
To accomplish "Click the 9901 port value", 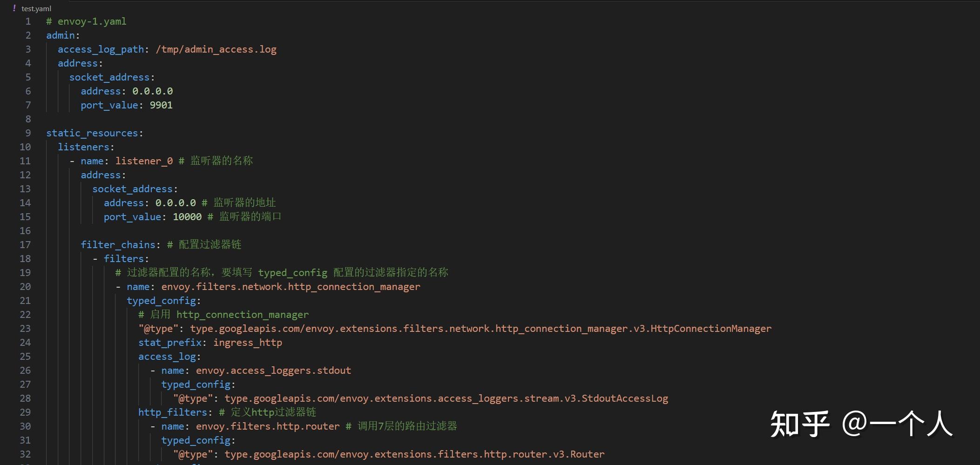I will click(161, 105).
